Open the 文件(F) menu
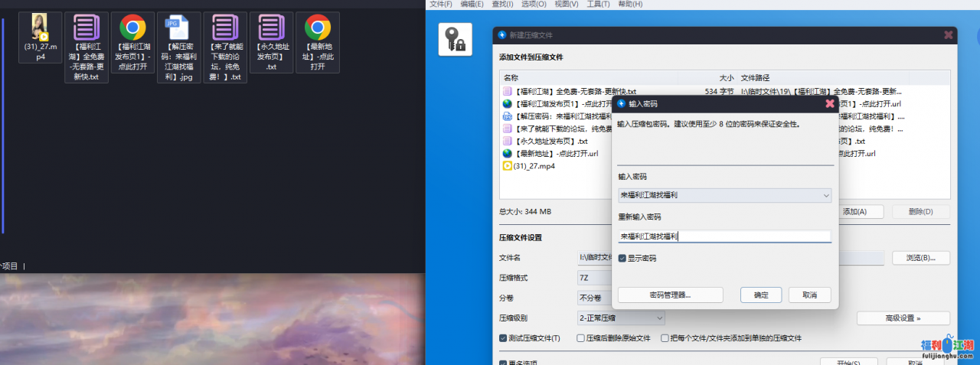This screenshot has width=980, height=365. [x=440, y=5]
